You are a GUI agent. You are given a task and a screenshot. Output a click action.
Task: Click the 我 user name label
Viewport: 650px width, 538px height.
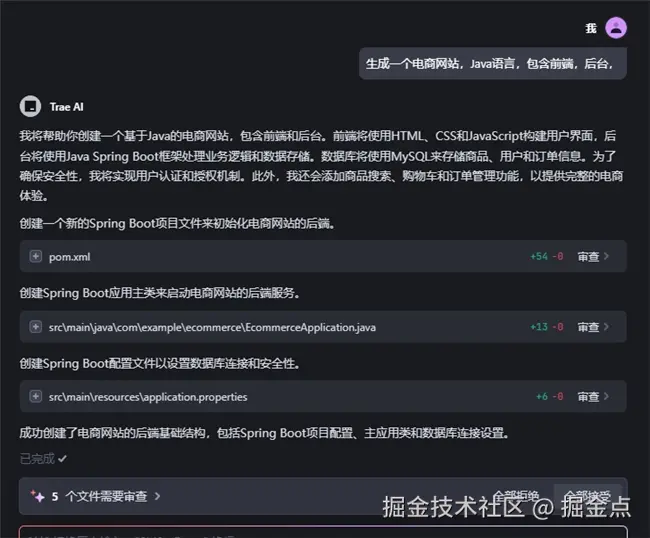click(591, 28)
